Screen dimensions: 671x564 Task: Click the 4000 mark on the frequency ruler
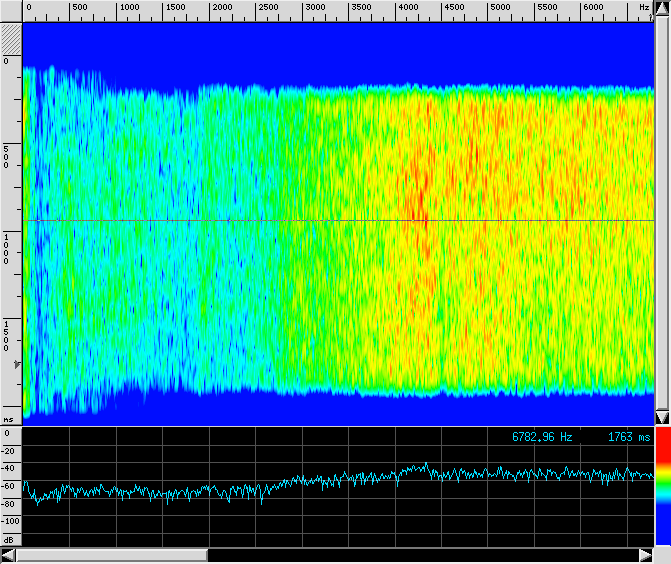tap(408, 8)
